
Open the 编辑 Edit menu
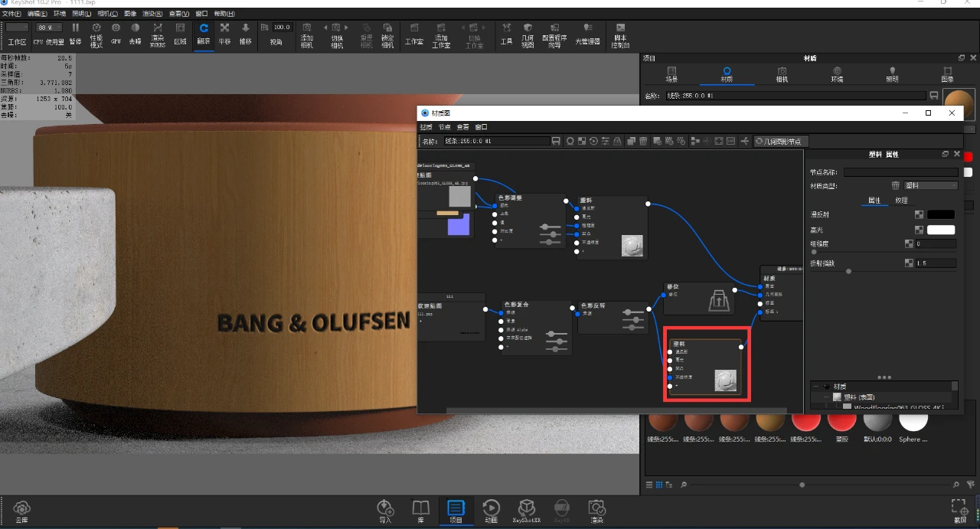37,14
